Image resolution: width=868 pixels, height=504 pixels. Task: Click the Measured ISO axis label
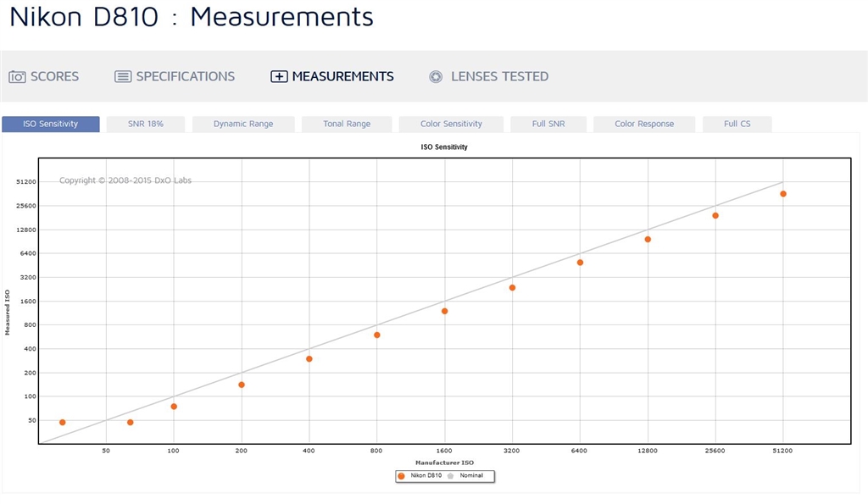point(7,313)
